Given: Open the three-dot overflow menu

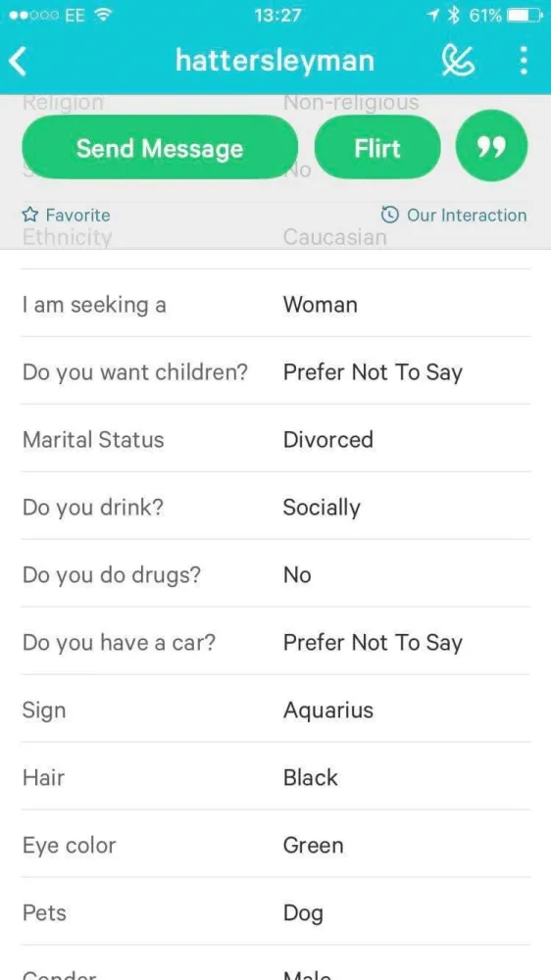Looking at the screenshot, I should [524, 61].
